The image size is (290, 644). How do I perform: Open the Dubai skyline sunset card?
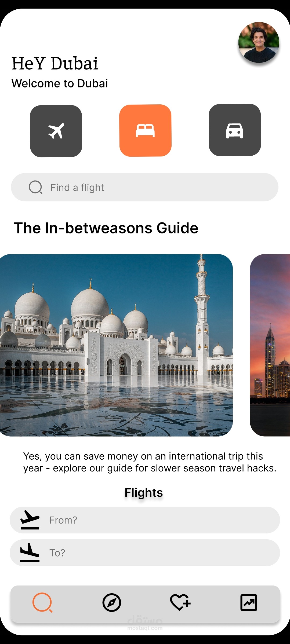point(270,345)
